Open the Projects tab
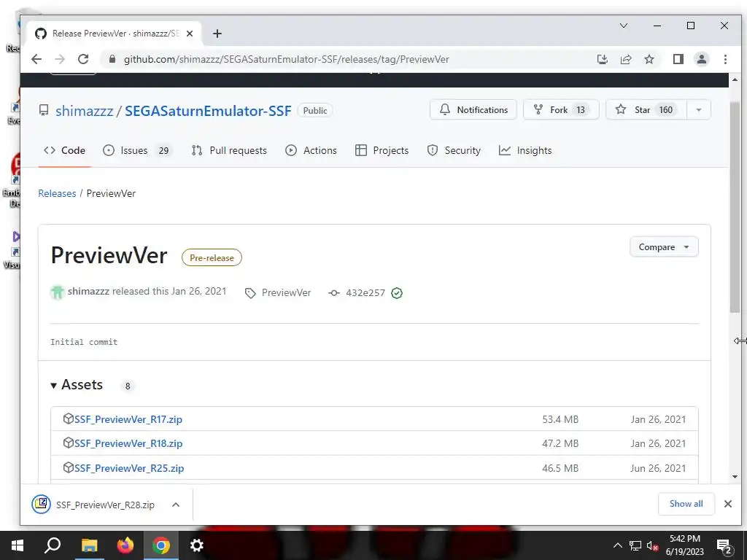 point(382,150)
